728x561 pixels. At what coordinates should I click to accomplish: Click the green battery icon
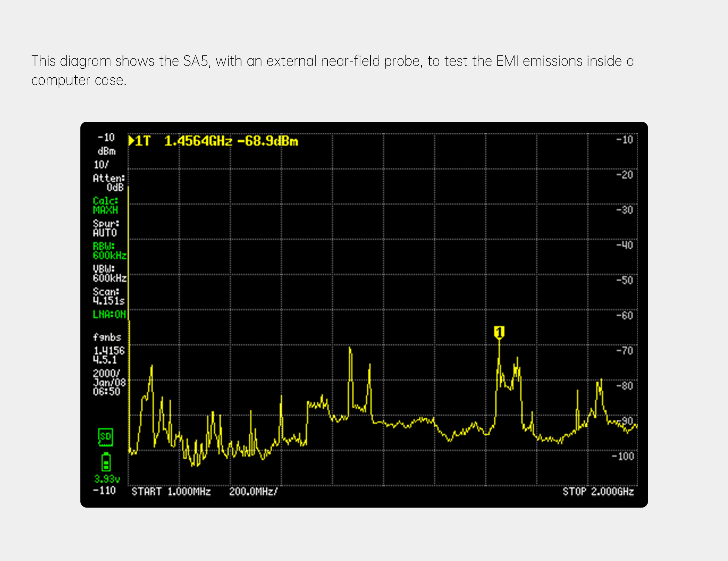pyautogui.click(x=106, y=462)
